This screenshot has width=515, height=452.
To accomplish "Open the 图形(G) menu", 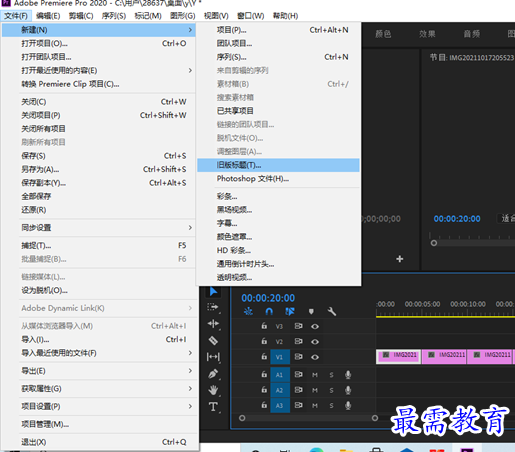I will [183, 16].
